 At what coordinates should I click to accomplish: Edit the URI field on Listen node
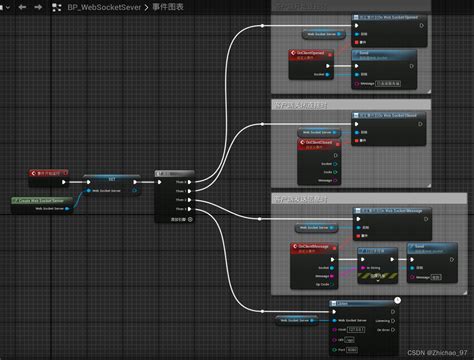click(349, 340)
